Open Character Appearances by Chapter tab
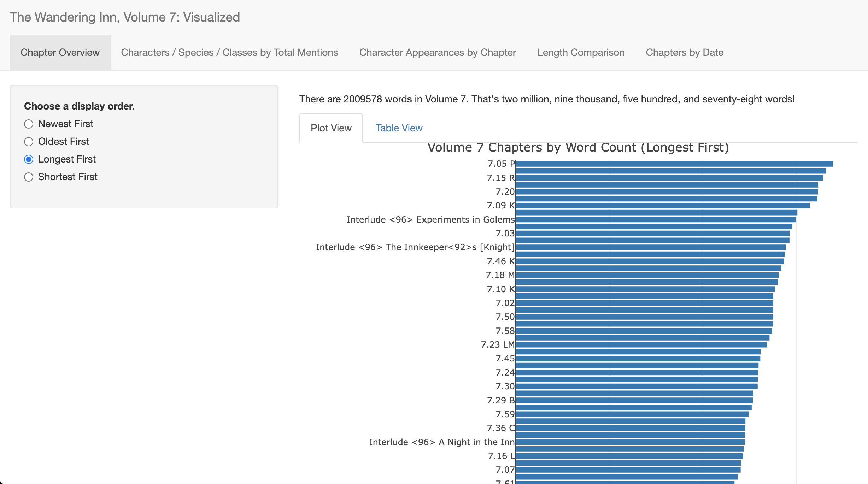The height and width of the screenshot is (484, 868). click(x=438, y=52)
